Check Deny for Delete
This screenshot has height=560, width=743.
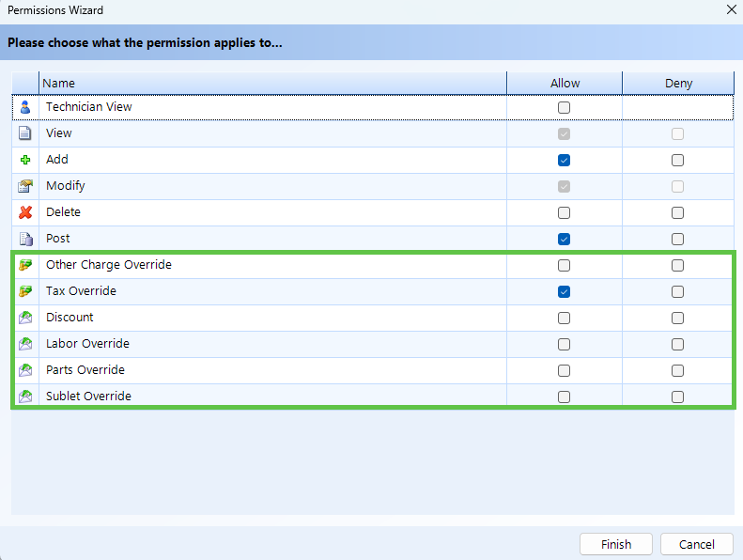pos(677,213)
